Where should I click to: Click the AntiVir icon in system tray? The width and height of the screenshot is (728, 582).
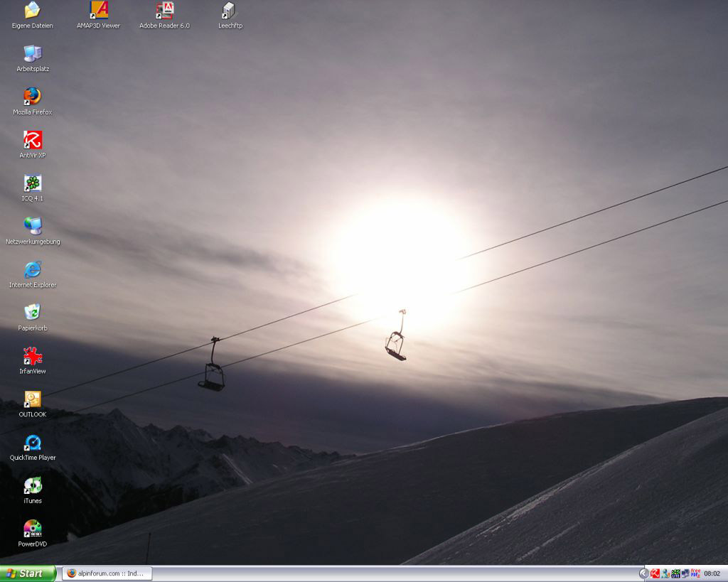(x=655, y=573)
